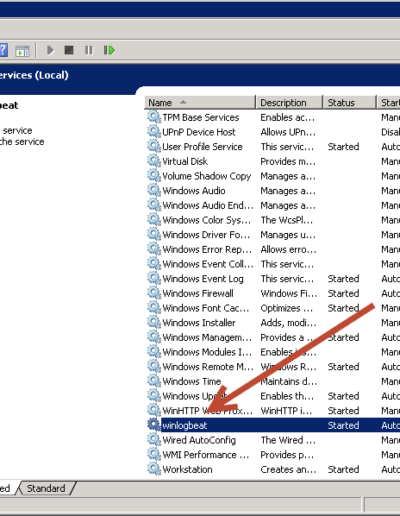Click 'Windows Fi...' description text
This screenshot has height=516, width=400.
click(289, 293)
